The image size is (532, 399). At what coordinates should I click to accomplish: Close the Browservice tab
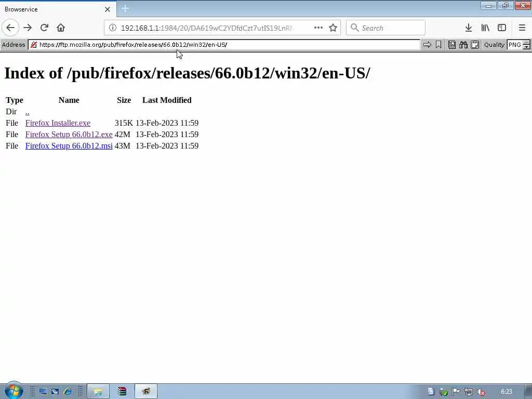pos(108,9)
